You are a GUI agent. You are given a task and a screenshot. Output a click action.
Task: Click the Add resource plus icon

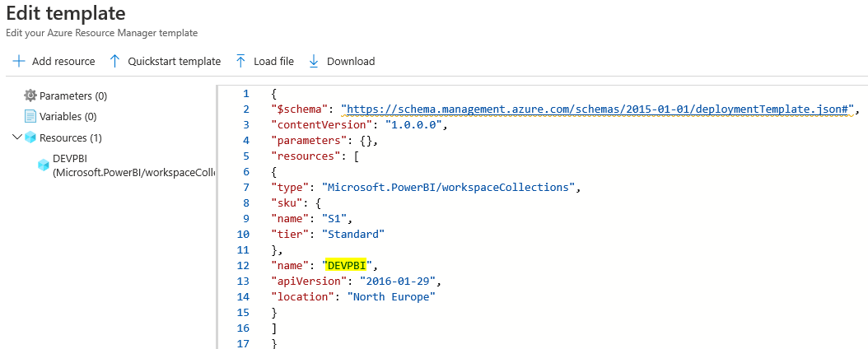19,62
